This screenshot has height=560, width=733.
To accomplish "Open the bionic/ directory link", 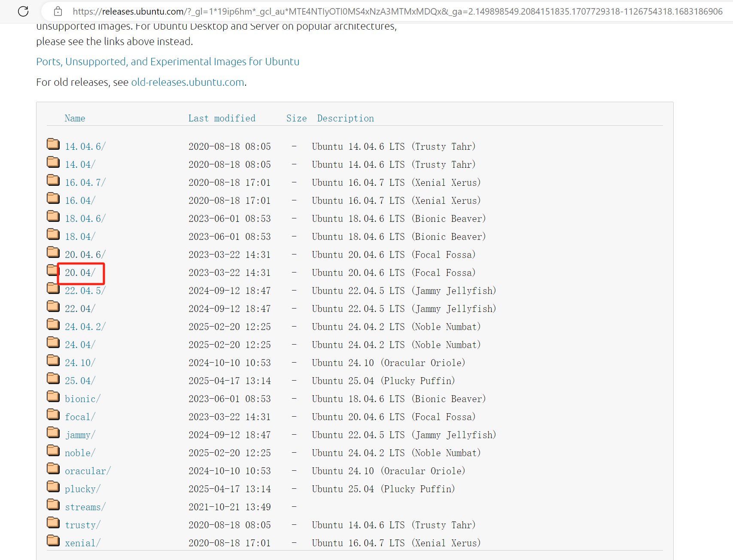I will pos(82,399).
